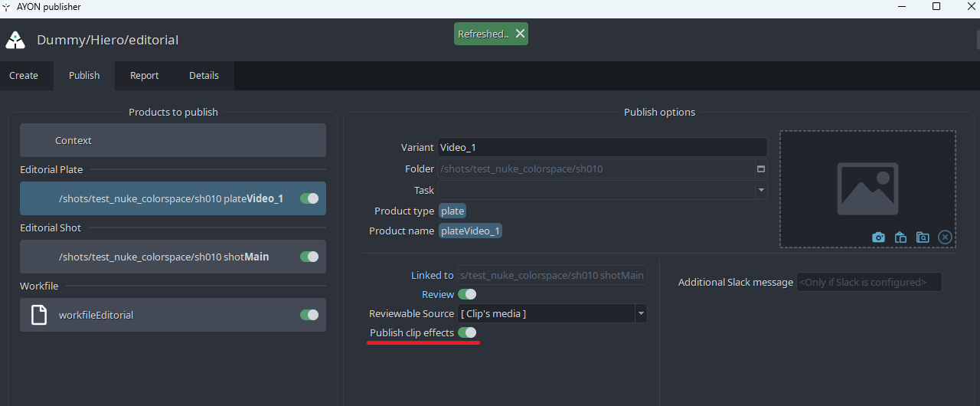Select the sh010 shotMain product
This screenshot has height=406, width=980.
(173, 257)
